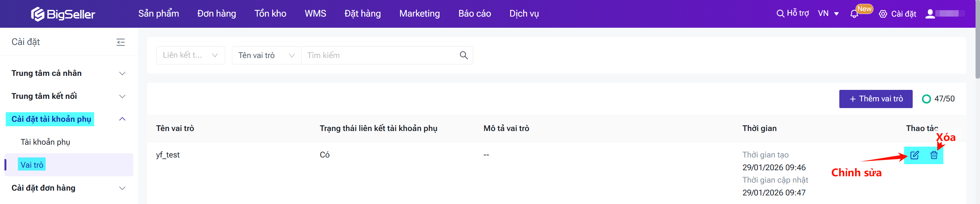Open the Liên kết tài khoản filter dropdown
The image size is (980, 204).
coord(190,55)
